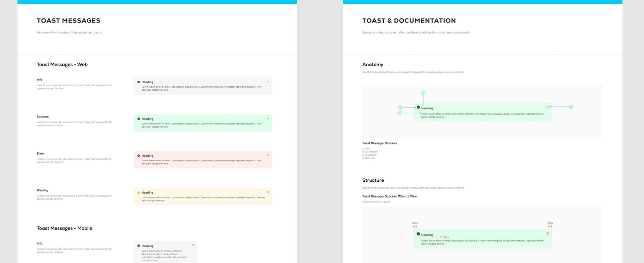Click the 'TOAST MESSAGES' page title
Image resolution: width=644 pixels, height=263 pixels.
tap(69, 20)
